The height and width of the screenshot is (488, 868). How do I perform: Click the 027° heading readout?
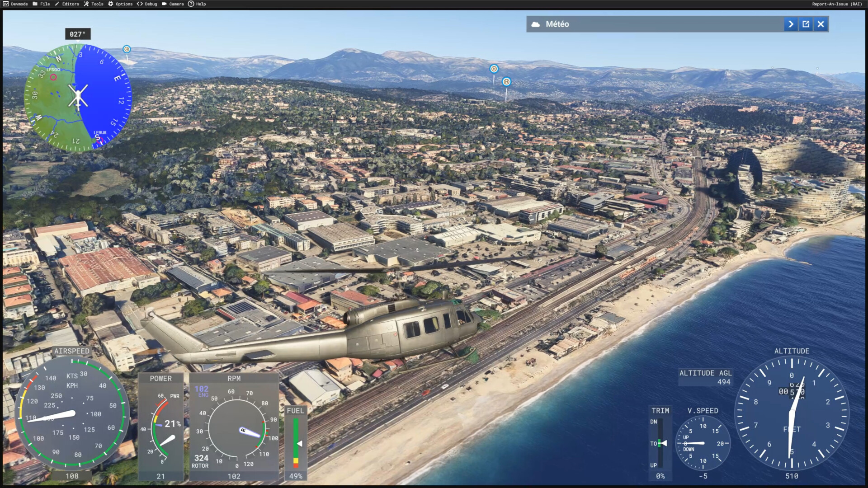coord(77,34)
